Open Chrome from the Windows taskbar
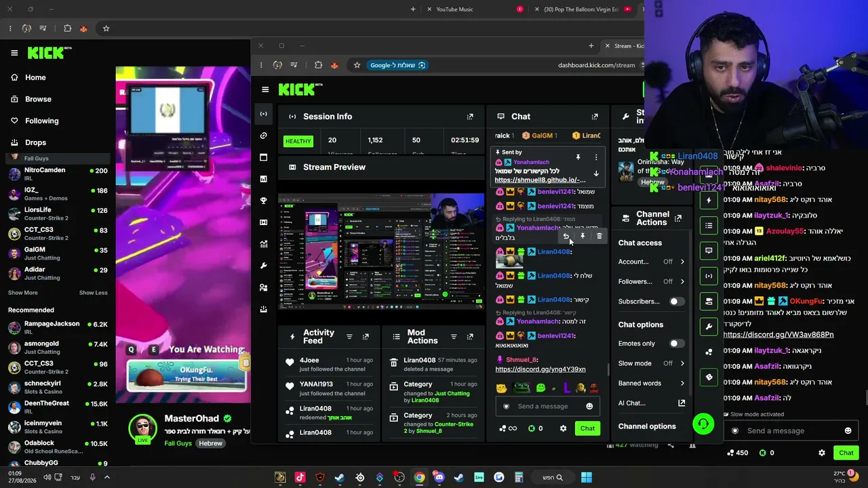 point(419,477)
